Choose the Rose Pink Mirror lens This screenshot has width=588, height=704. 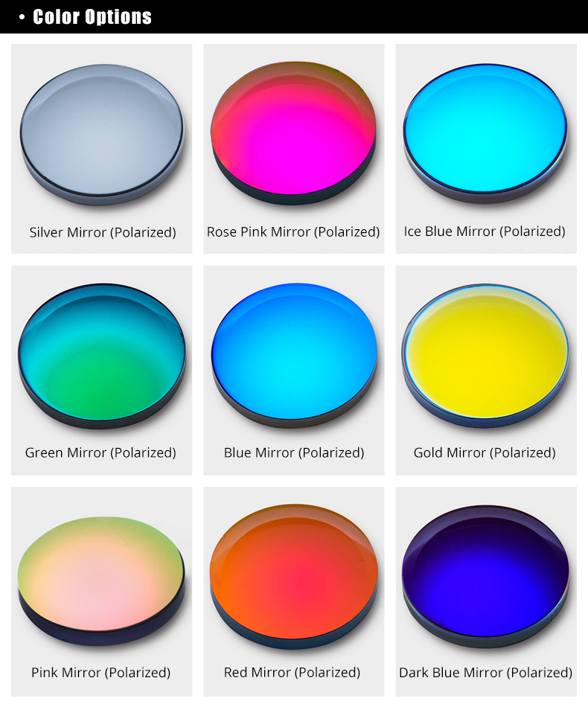coord(293,133)
